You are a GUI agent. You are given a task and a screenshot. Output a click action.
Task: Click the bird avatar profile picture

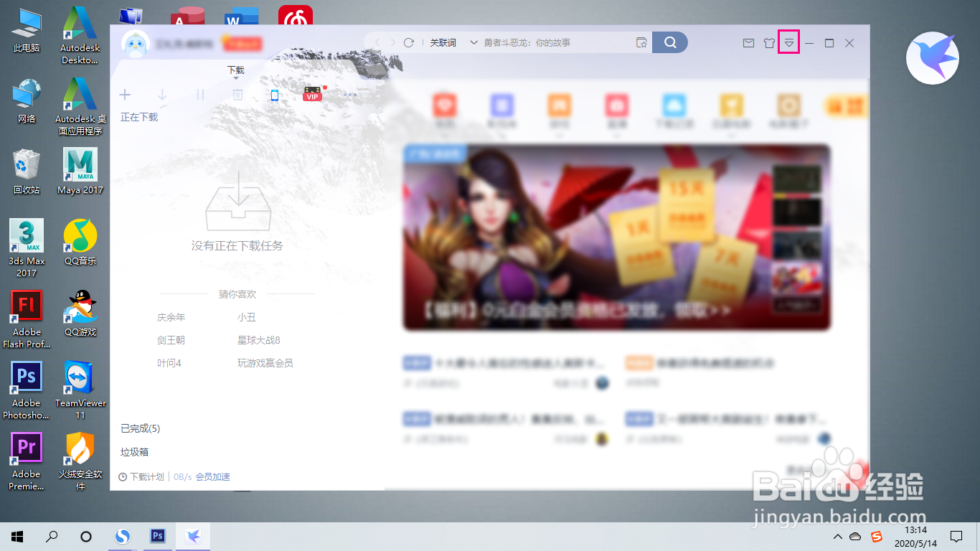coord(135,44)
